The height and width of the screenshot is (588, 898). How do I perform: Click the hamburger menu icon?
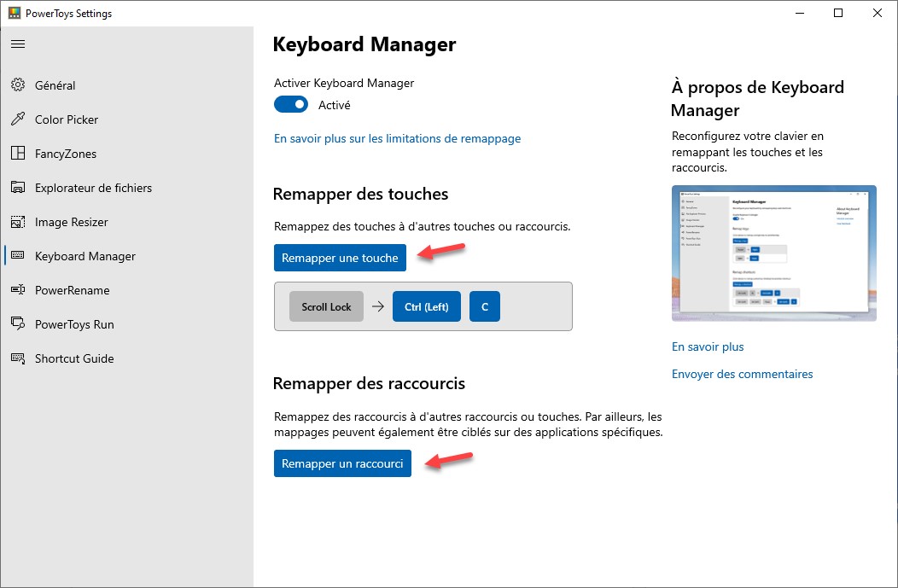point(18,44)
